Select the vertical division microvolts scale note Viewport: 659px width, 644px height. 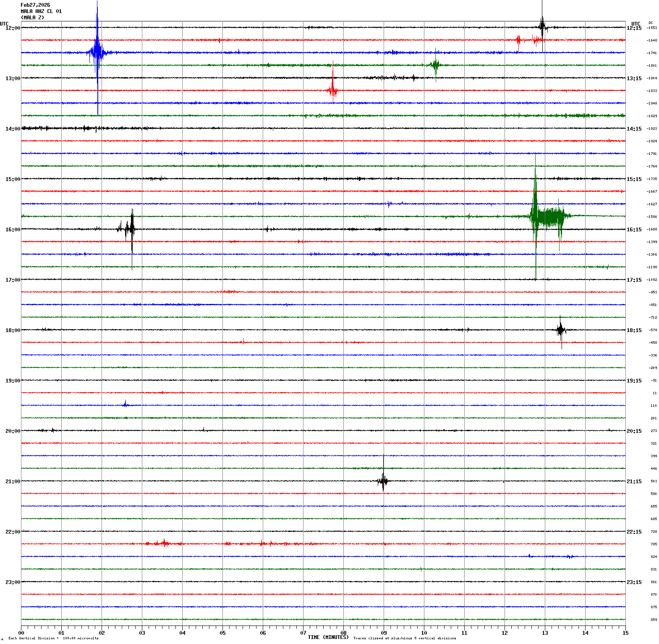tap(53, 639)
